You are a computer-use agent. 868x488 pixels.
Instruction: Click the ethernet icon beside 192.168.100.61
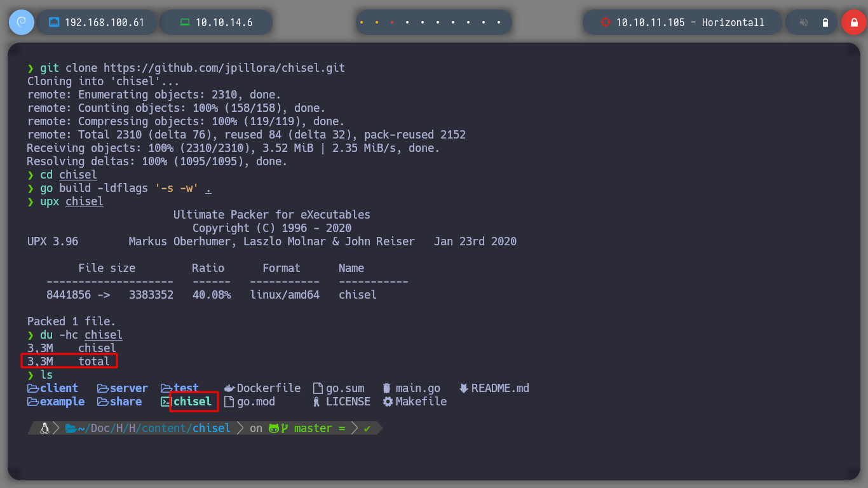click(54, 22)
